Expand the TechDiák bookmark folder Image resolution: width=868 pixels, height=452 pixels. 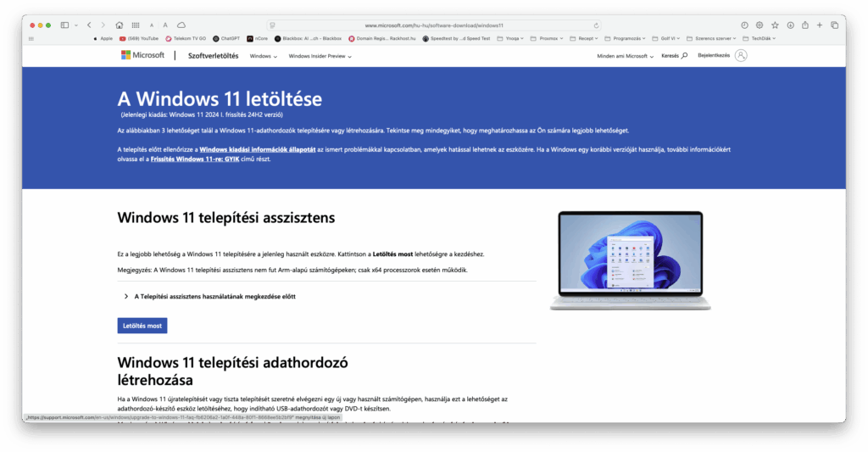coord(759,39)
